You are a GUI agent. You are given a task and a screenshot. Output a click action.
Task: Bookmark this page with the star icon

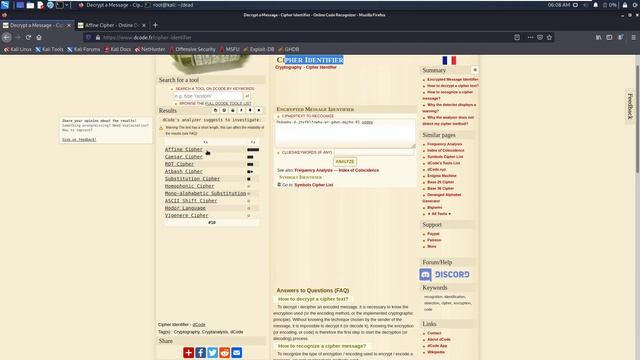click(549, 37)
